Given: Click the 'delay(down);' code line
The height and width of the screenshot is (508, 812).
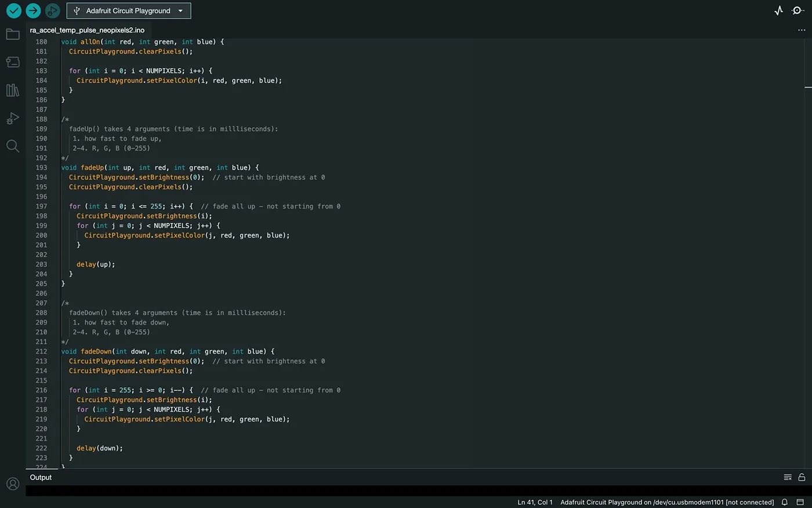Looking at the screenshot, I should click(100, 448).
